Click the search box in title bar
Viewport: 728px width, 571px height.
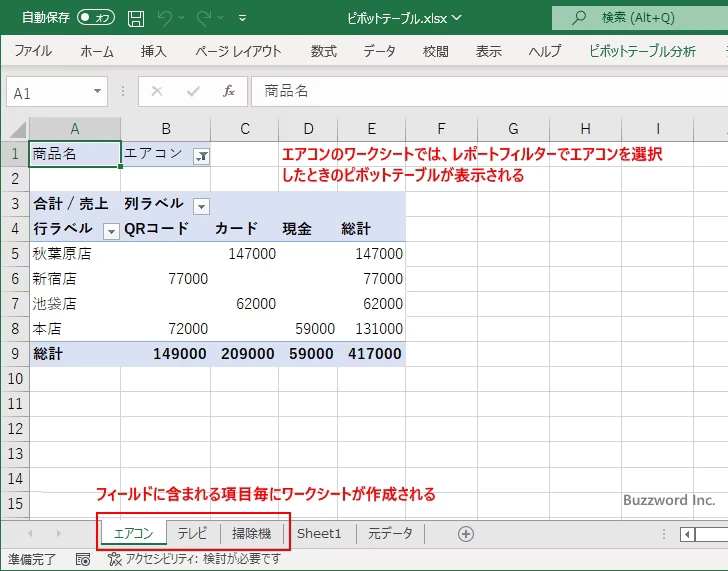(x=640, y=18)
